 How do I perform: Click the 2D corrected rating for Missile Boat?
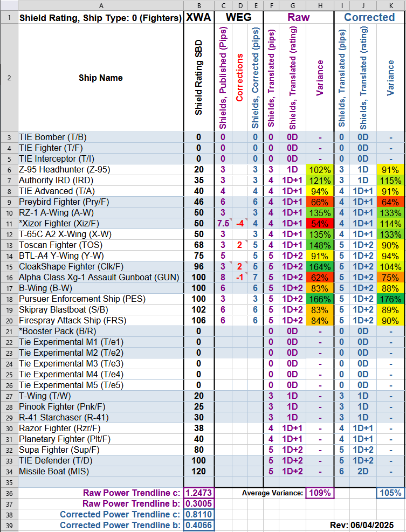pos(363,472)
